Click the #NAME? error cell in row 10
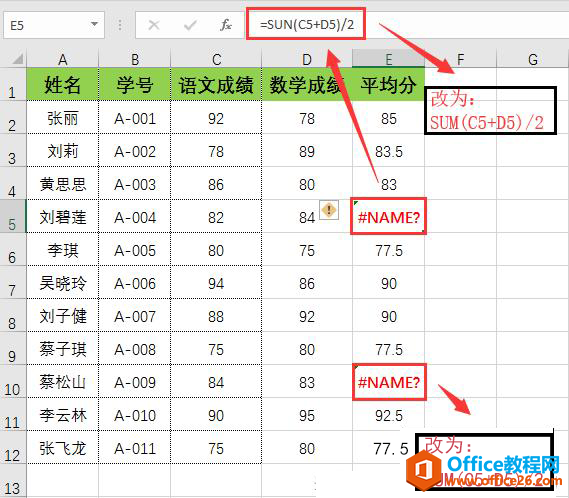Screen dimensions: 569x498 coord(388,382)
